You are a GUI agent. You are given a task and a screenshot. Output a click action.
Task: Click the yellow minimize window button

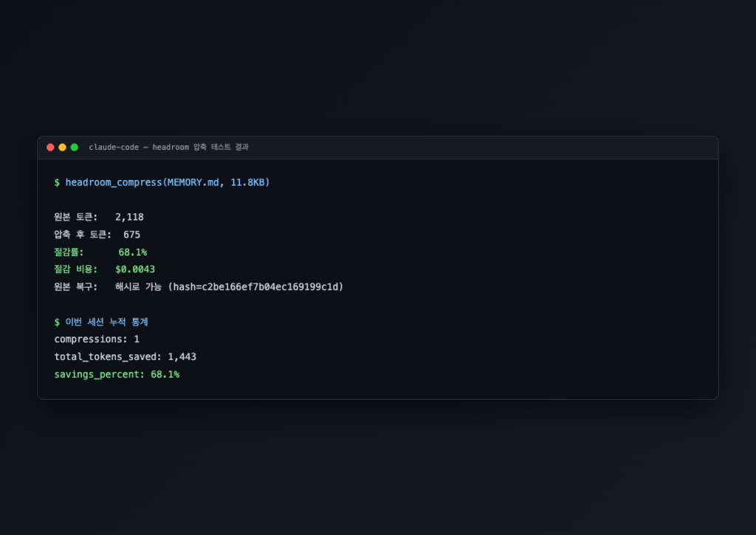tap(62, 148)
